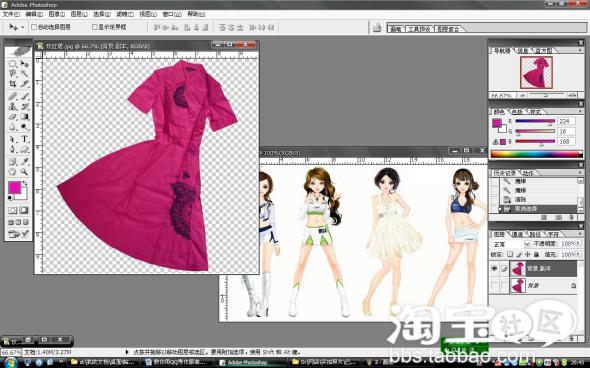Open the layer opacity slider arrow
590x368 pixels.
(578, 243)
